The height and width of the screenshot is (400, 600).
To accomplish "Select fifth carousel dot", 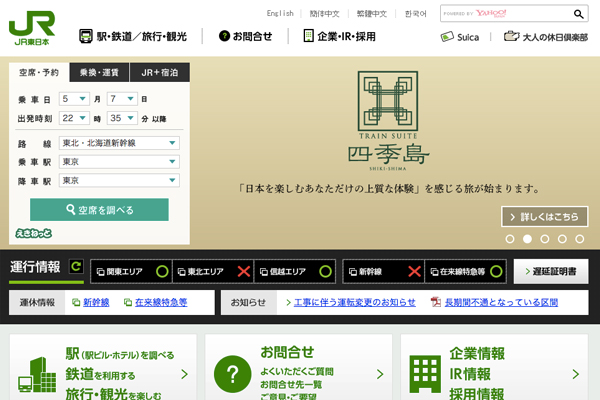I will click(x=580, y=239).
